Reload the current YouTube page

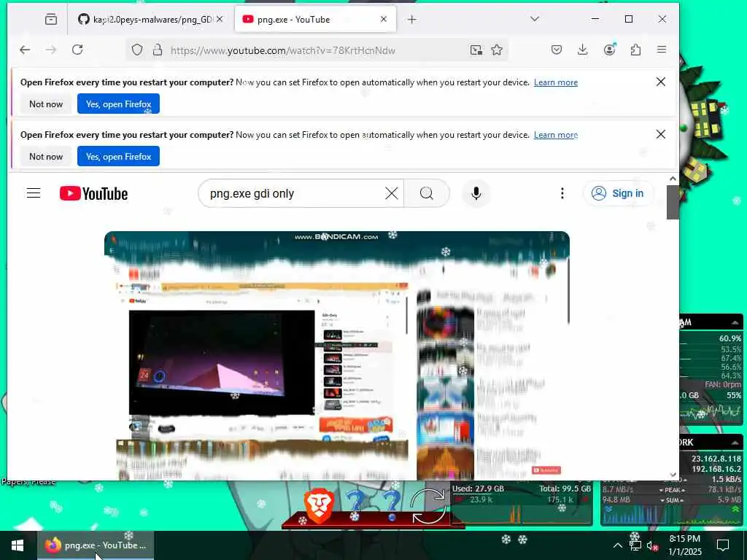[x=77, y=50]
